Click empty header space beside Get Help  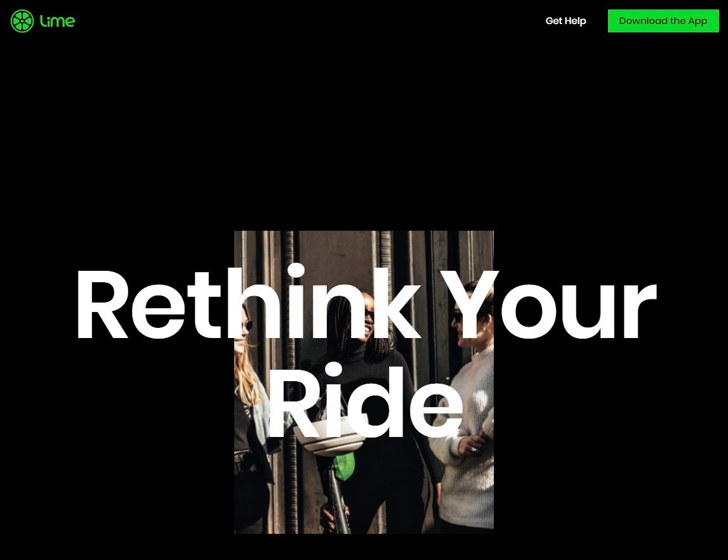[325, 21]
